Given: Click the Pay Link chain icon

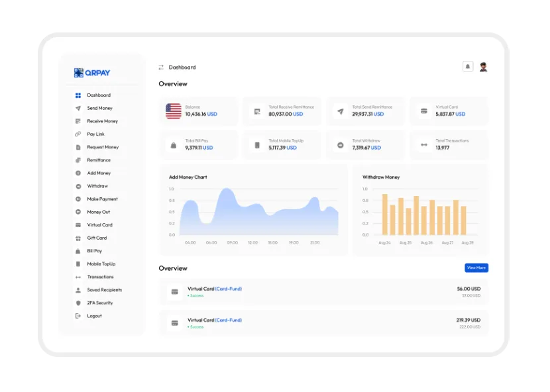Looking at the screenshot, I should [78, 134].
